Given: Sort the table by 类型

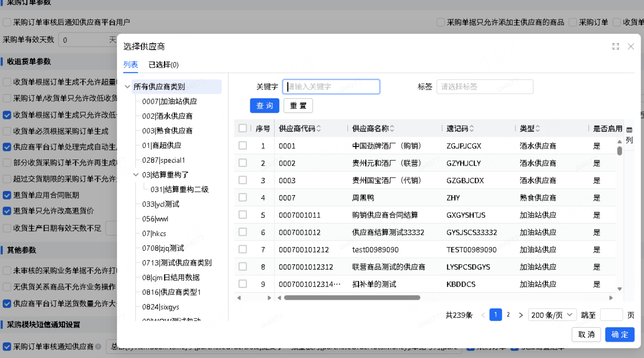Looking at the screenshot, I should click(538, 128).
